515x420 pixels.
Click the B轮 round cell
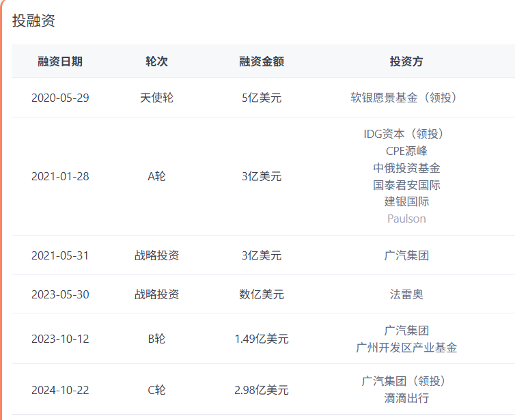[x=156, y=339]
